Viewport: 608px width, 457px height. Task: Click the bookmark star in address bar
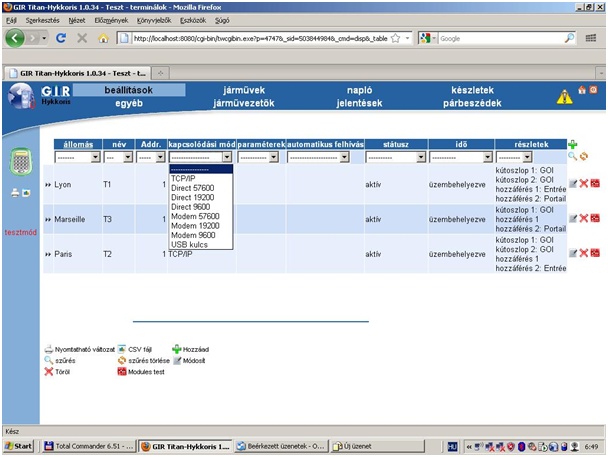(x=396, y=38)
